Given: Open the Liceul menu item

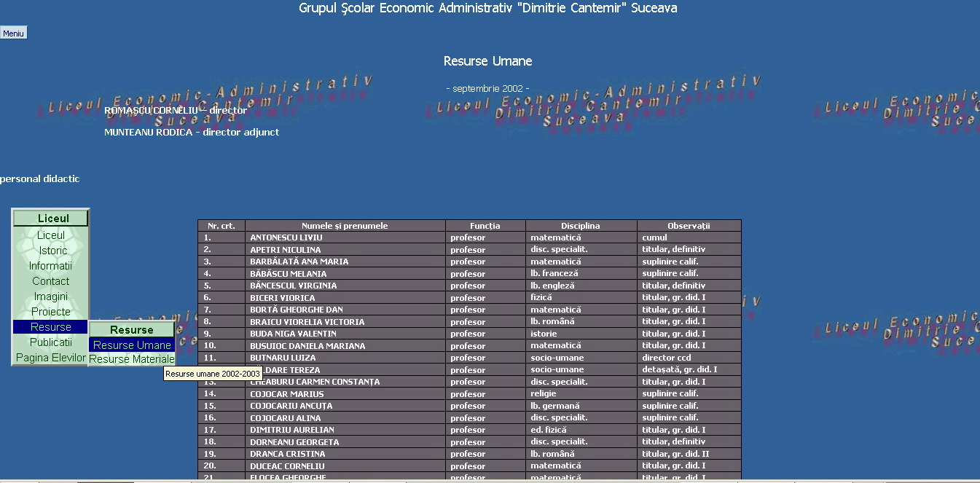Looking at the screenshot, I should tap(51, 235).
